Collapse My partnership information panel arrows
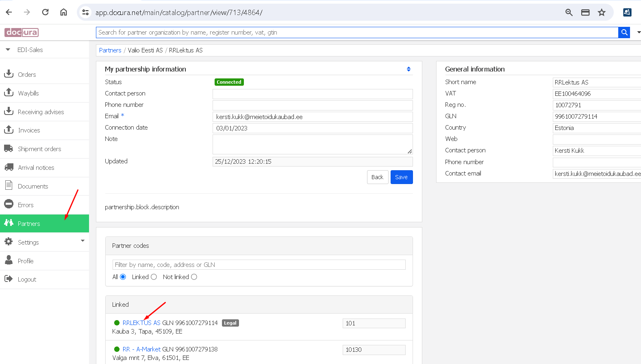 pyautogui.click(x=409, y=69)
